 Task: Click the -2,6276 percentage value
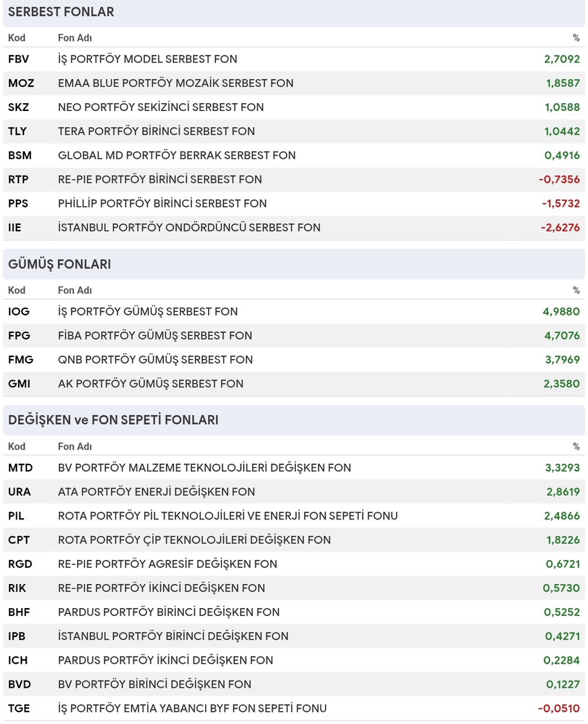(x=559, y=228)
